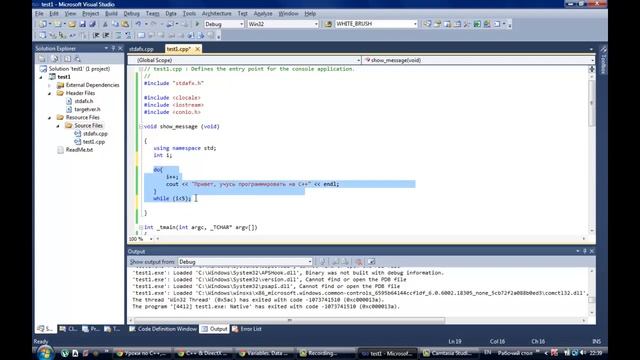Open the show_message(void) members dropdown
640x360 pixels.
(592, 60)
